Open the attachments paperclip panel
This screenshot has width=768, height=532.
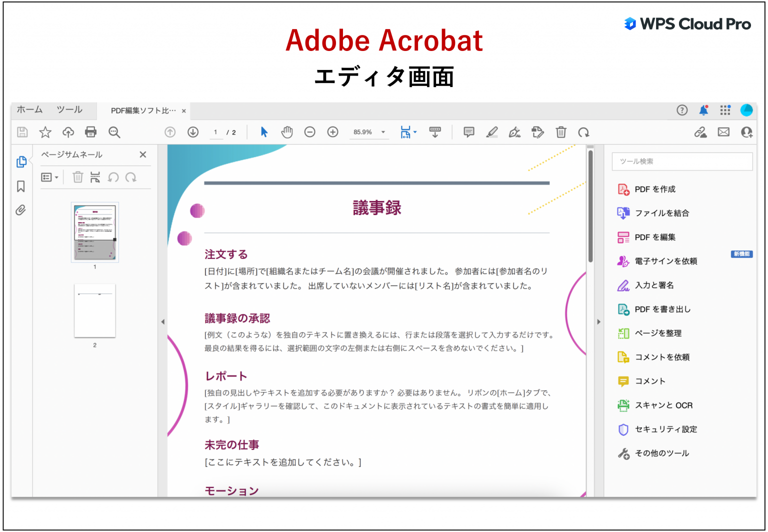[x=20, y=210]
